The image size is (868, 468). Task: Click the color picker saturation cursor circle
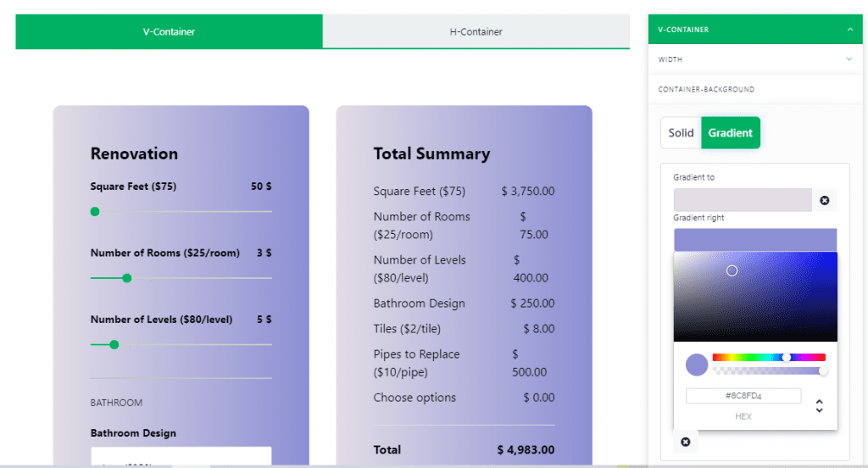coord(732,270)
